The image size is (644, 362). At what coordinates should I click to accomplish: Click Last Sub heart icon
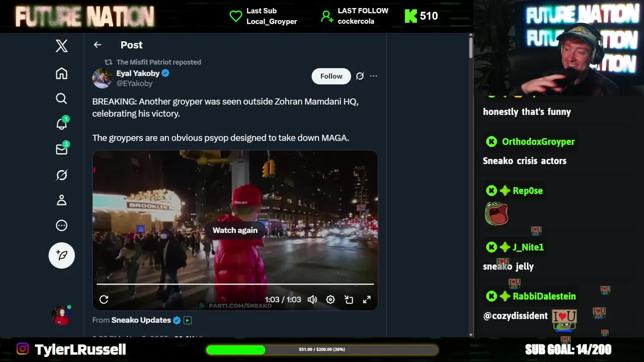coord(235,16)
